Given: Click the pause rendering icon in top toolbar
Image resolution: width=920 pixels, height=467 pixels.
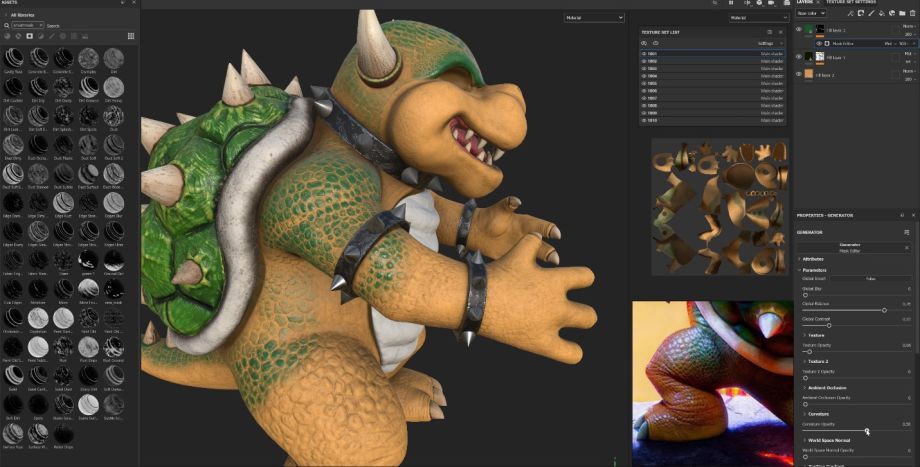Looking at the screenshot, I should [x=730, y=3].
